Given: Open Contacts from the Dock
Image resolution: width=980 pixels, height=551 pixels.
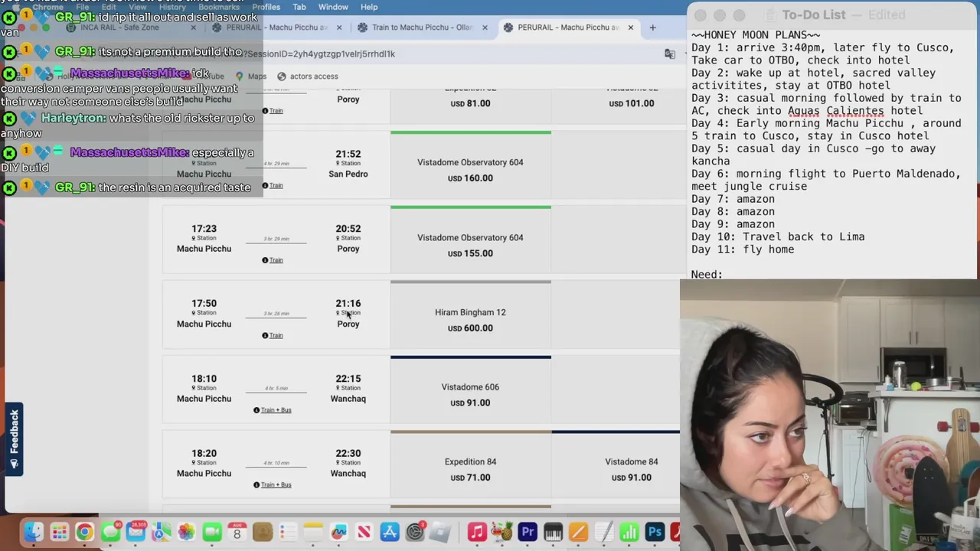Looking at the screenshot, I should coord(263,532).
